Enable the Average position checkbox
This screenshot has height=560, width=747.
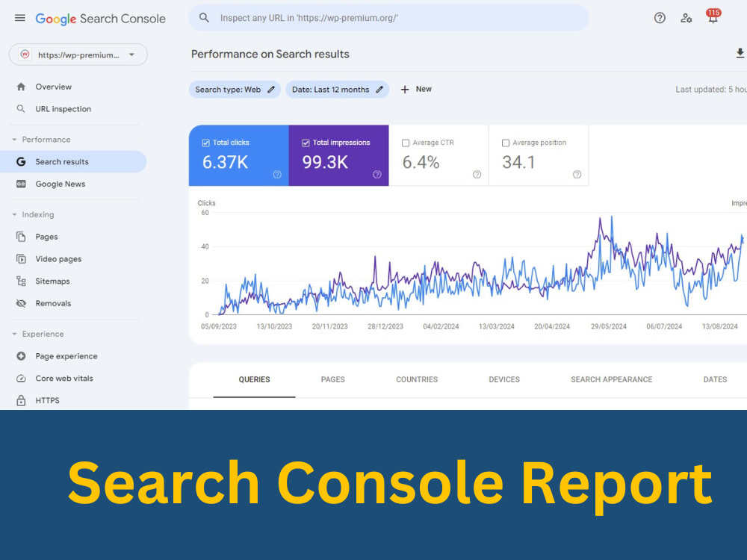(x=506, y=143)
